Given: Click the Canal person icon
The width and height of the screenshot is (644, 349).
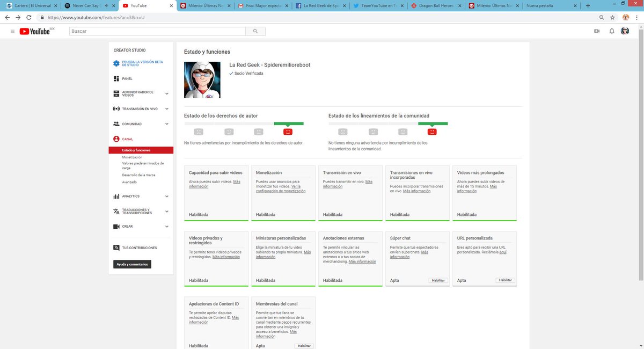Looking at the screenshot, I should [116, 139].
